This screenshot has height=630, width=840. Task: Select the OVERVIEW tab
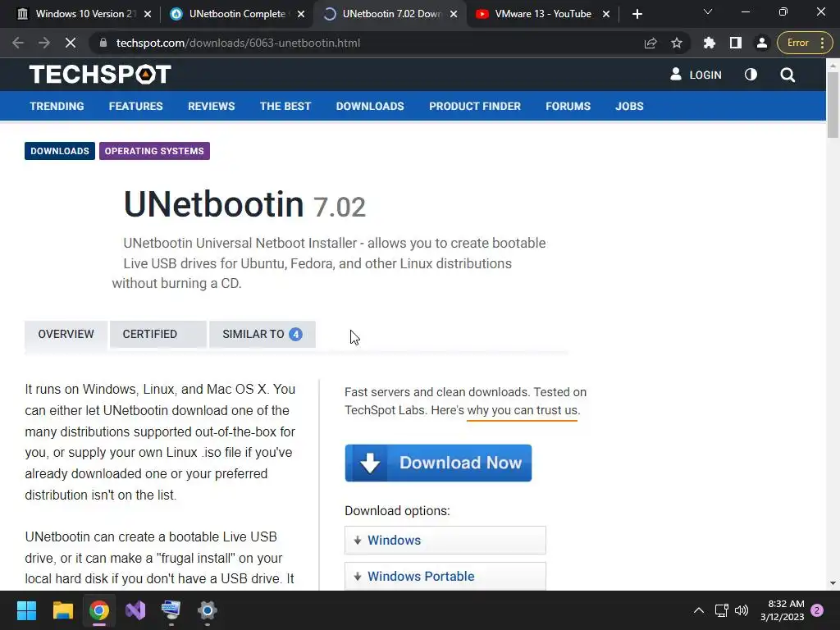(x=66, y=335)
